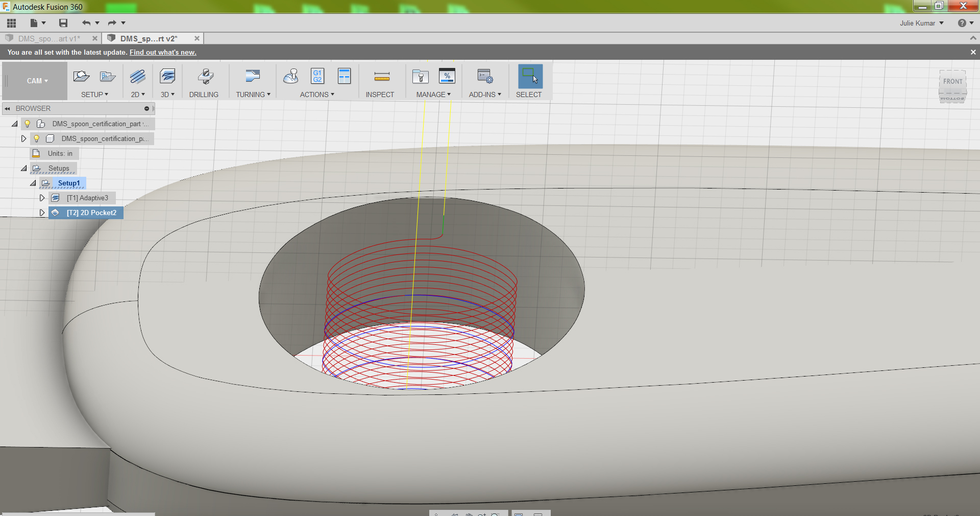Click the Simulate icon in Actions
This screenshot has width=980, height=516.
[x=291, y=76]
